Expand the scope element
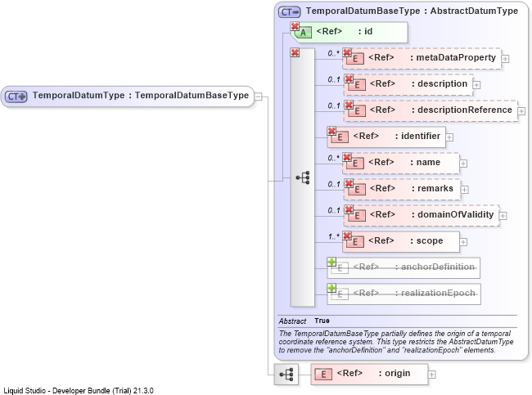 click(x=463, y=242)
